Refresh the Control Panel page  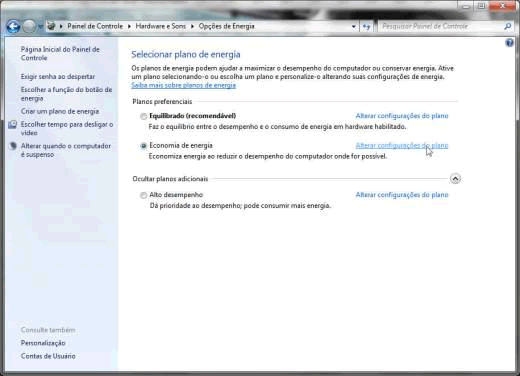tap(367, 26)
